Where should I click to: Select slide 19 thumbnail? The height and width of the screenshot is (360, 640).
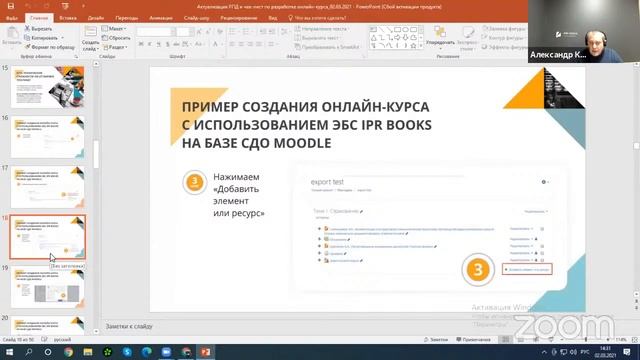pos(47,287)
